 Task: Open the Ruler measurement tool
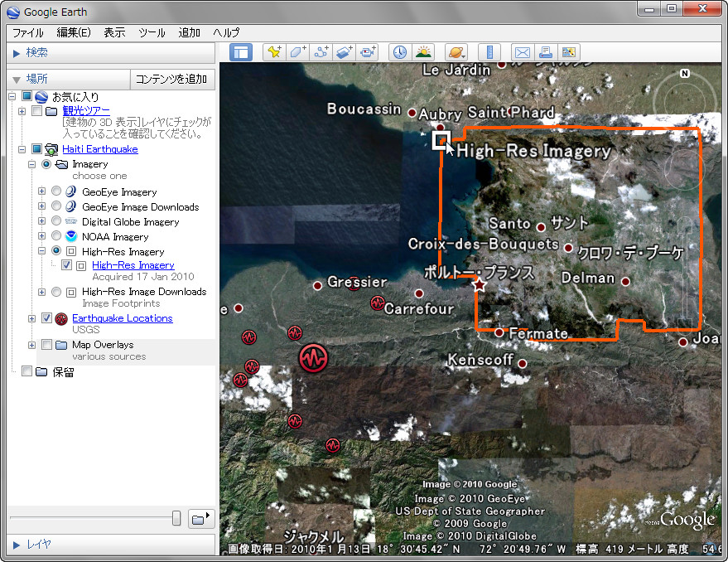(x=488, y=51)
